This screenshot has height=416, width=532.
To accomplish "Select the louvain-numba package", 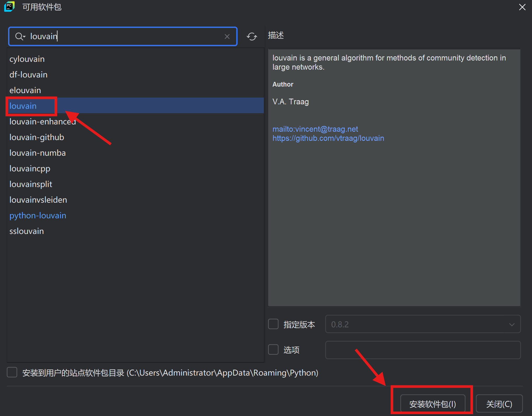I will coord(37,153).
